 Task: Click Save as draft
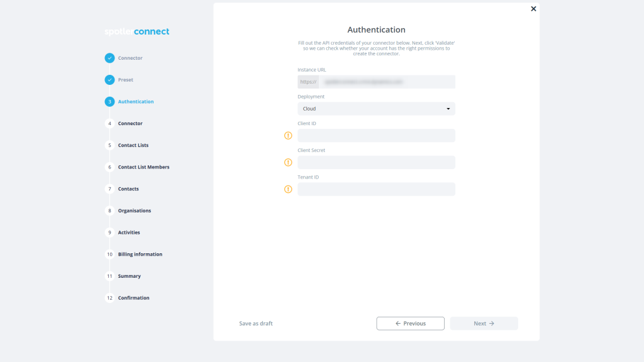(256, 324)
